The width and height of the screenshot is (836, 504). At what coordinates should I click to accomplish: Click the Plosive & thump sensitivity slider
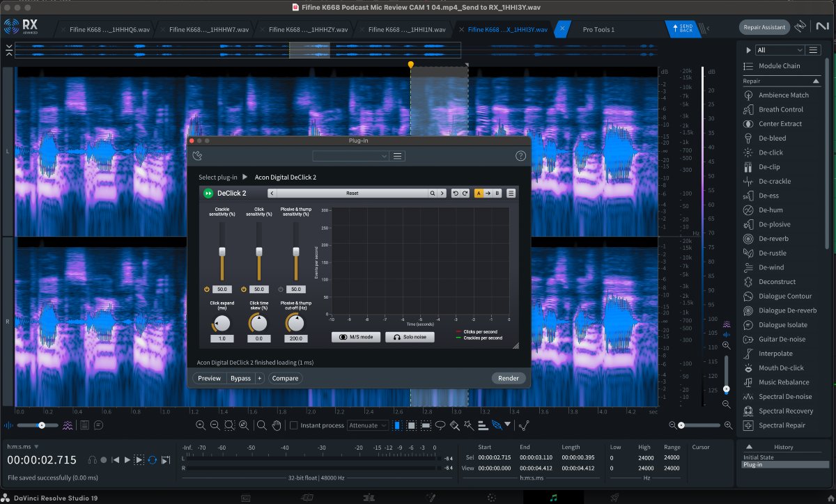coord(295,251)
